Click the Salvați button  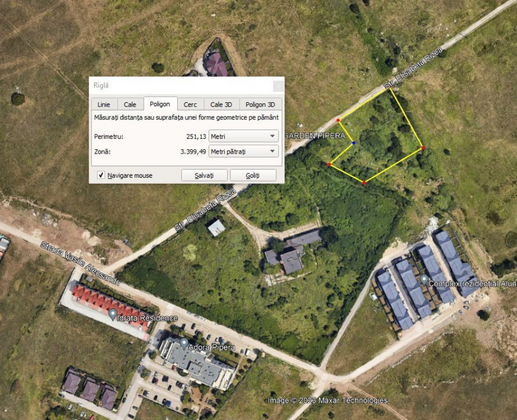204,176
